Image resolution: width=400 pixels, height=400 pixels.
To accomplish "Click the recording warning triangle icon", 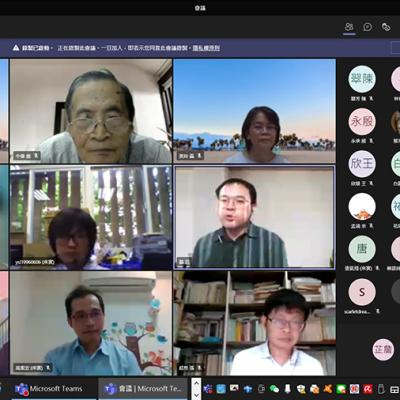I will 16,48.
